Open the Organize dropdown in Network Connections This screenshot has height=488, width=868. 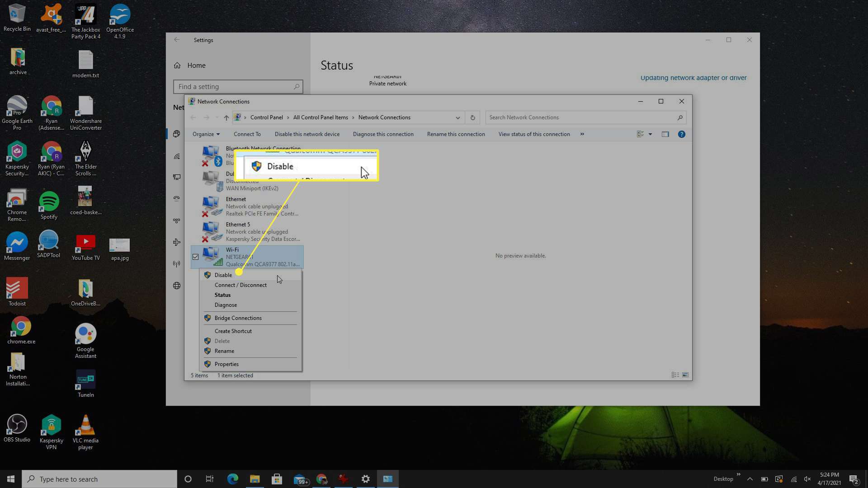[x=206, y=133]
